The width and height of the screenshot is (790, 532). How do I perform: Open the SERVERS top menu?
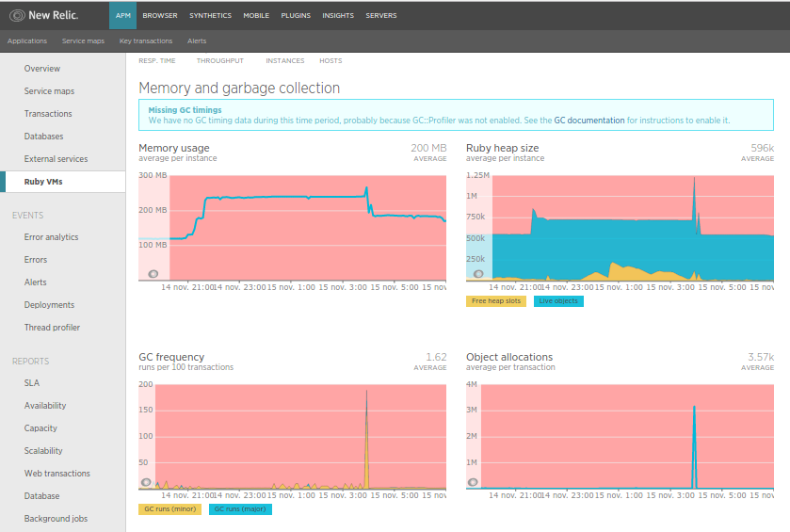(381, 16)
